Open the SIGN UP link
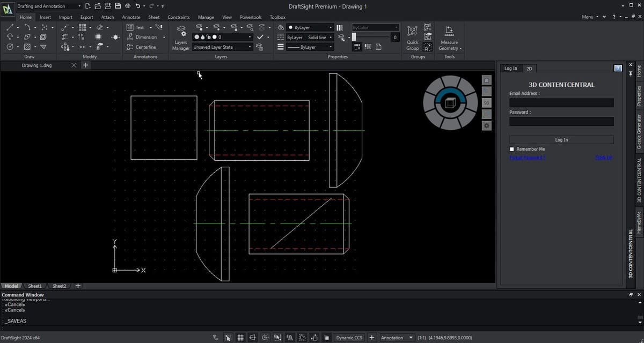This screenshot has width=644, height=343. pos(603,158)
